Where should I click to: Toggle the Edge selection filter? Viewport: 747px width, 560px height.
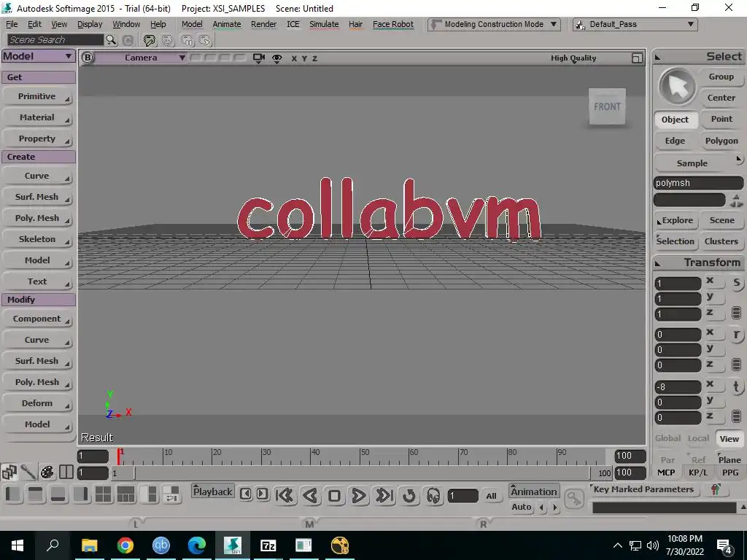pyautogui.click(x=675, y=141)
